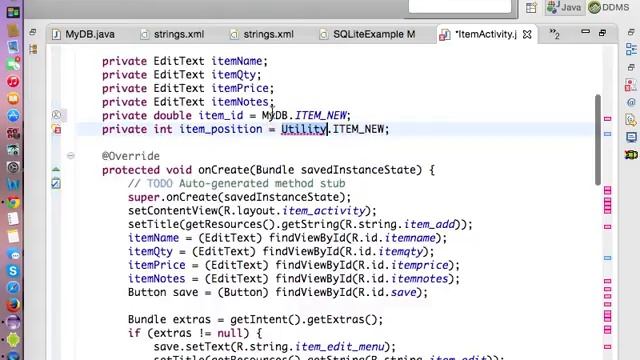Minimize the editor area
Screen dimensions: 640x360
(585, 32)
